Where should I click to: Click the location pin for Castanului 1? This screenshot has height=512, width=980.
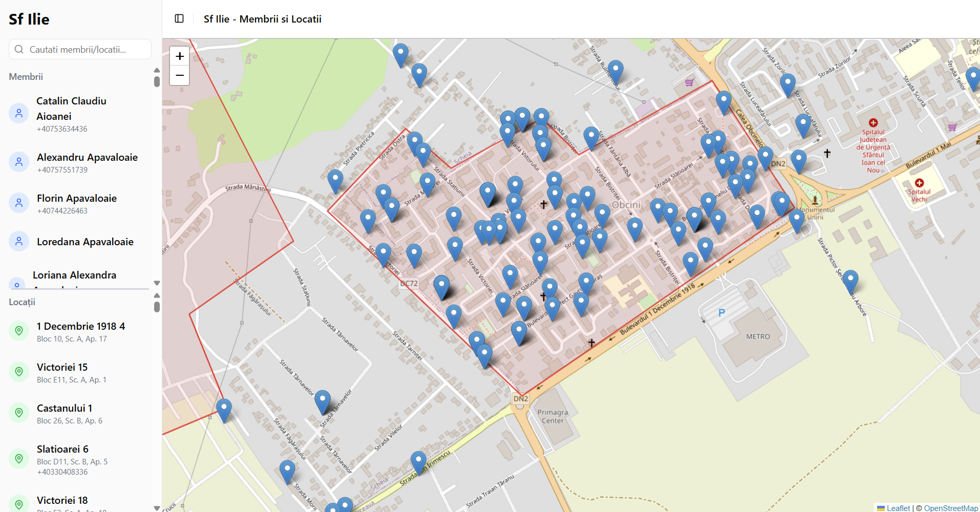(x=19, y=413)
